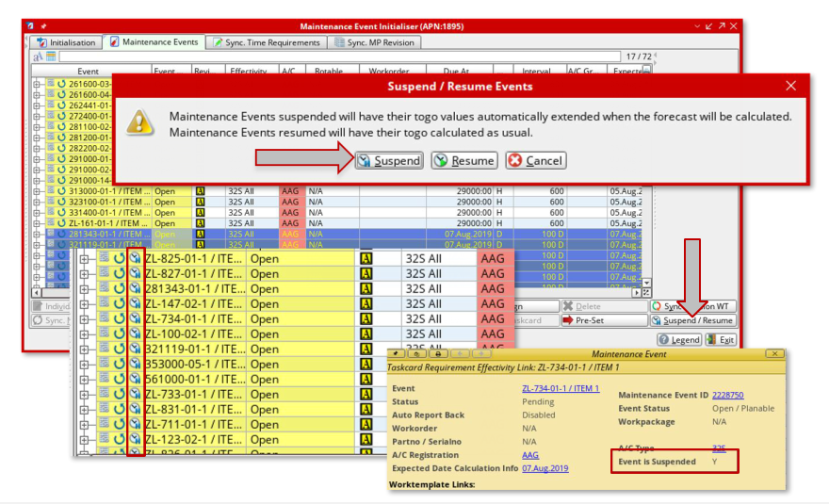Click the back arrow in Maintenance Event popup
Image resolution: width=829 pixels, height=504 pixels.
tap(459, 354)
